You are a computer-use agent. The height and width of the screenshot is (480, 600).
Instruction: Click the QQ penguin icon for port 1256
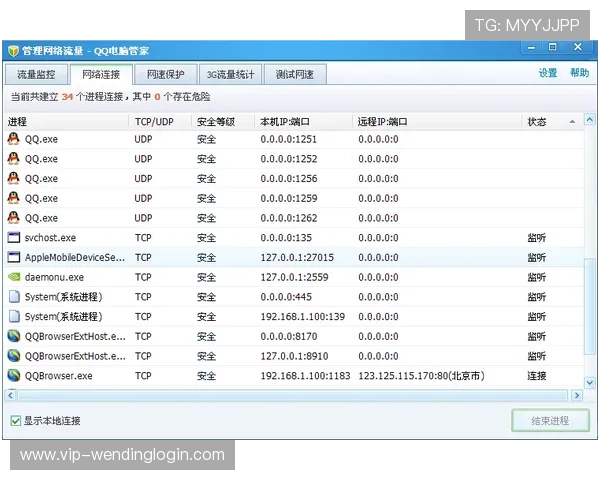pyautogui.click(x=13, y=178)
